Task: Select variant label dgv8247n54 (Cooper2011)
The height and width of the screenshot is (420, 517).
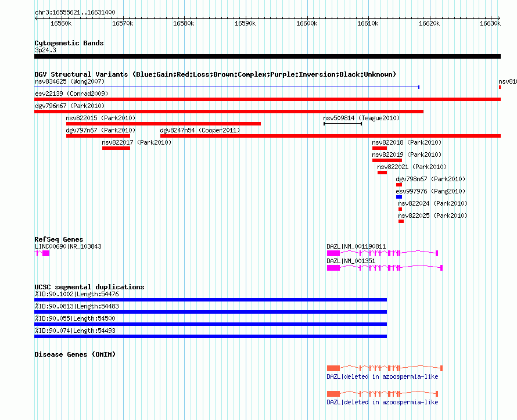Action: (x=200, y=130)
